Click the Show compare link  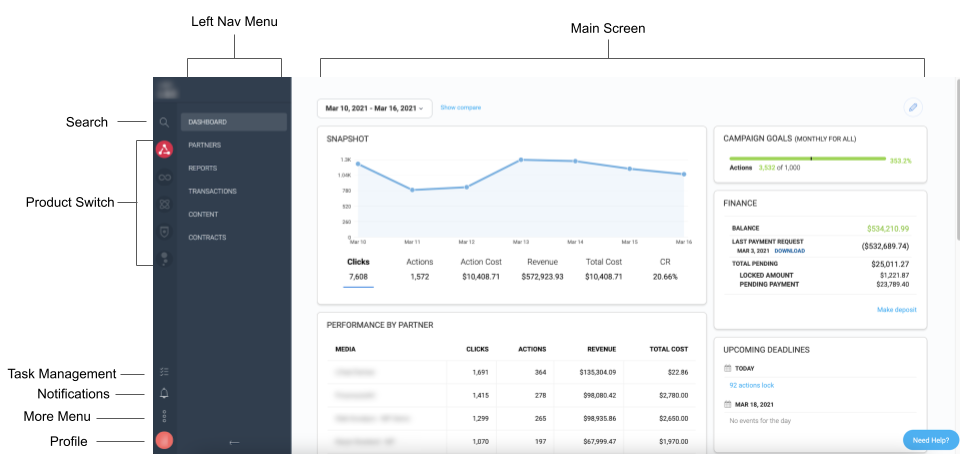(460, 107)
